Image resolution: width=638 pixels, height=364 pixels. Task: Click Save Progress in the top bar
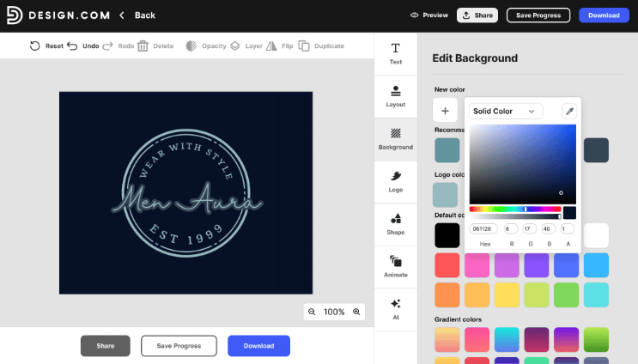(538, 15)
